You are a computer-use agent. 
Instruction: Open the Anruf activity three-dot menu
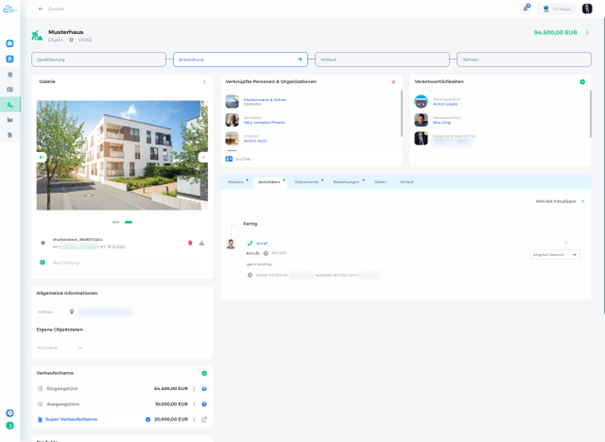(x=576, y=243)
